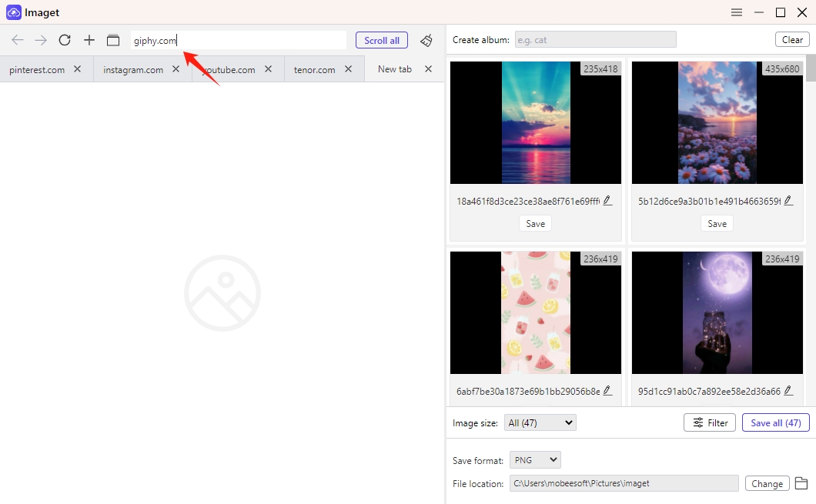Close the New tab tab
Image resolution: width=816 pixels, height=504 pixels.
pos(428,68)
